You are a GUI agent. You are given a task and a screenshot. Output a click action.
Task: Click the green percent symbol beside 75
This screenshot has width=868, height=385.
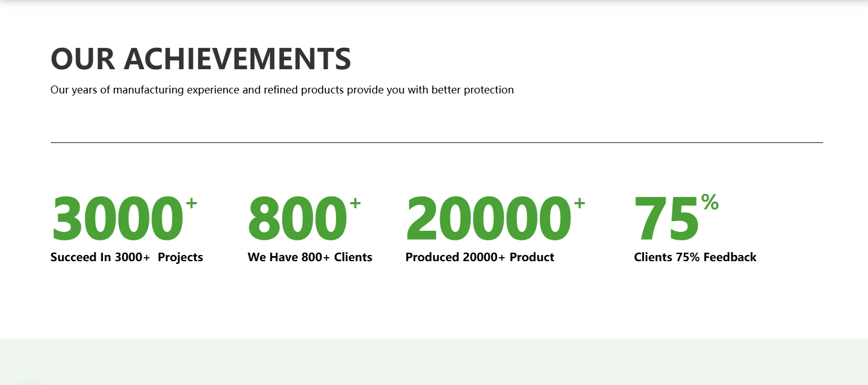710,202
